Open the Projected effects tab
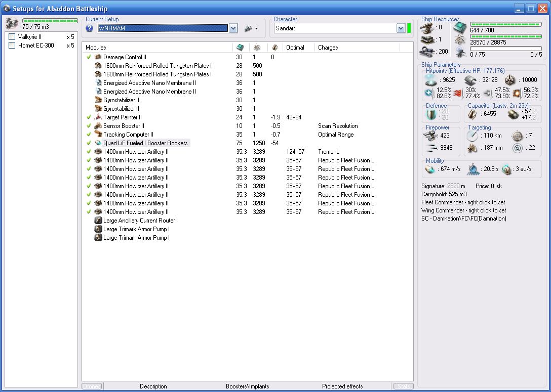Viewport: 551px width, 392px height. coord(342,386)
